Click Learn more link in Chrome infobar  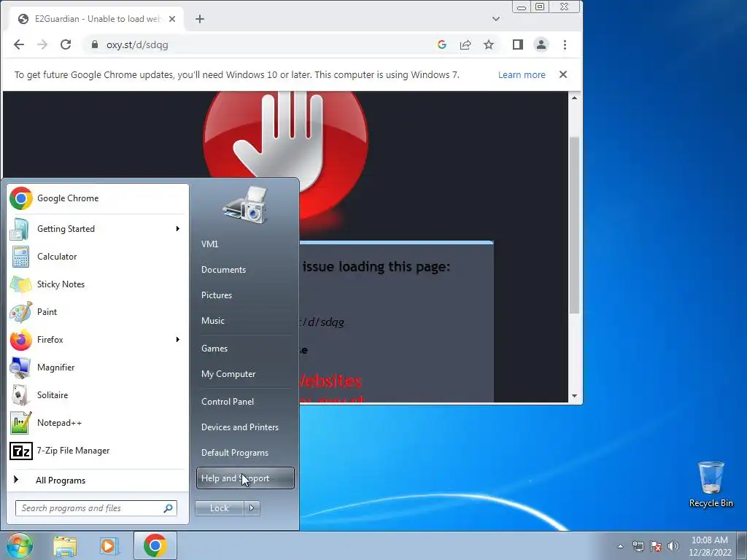click(x=522, y=75)
